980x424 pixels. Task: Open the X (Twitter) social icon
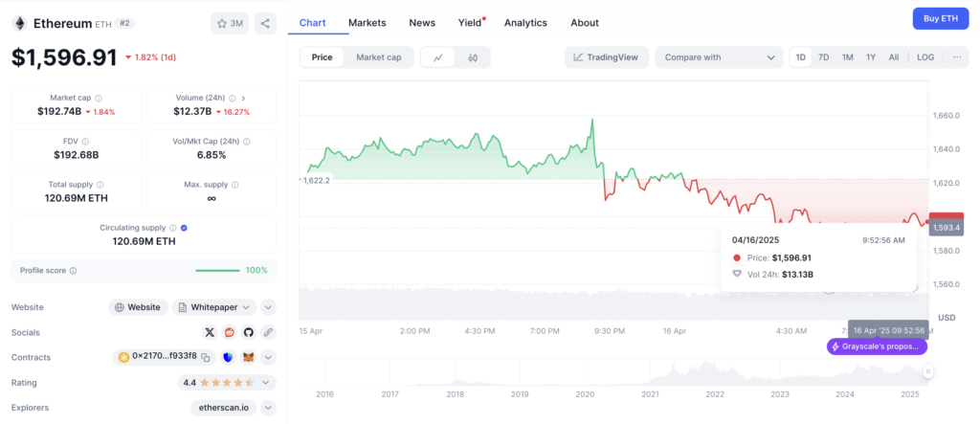pos(210,332)
